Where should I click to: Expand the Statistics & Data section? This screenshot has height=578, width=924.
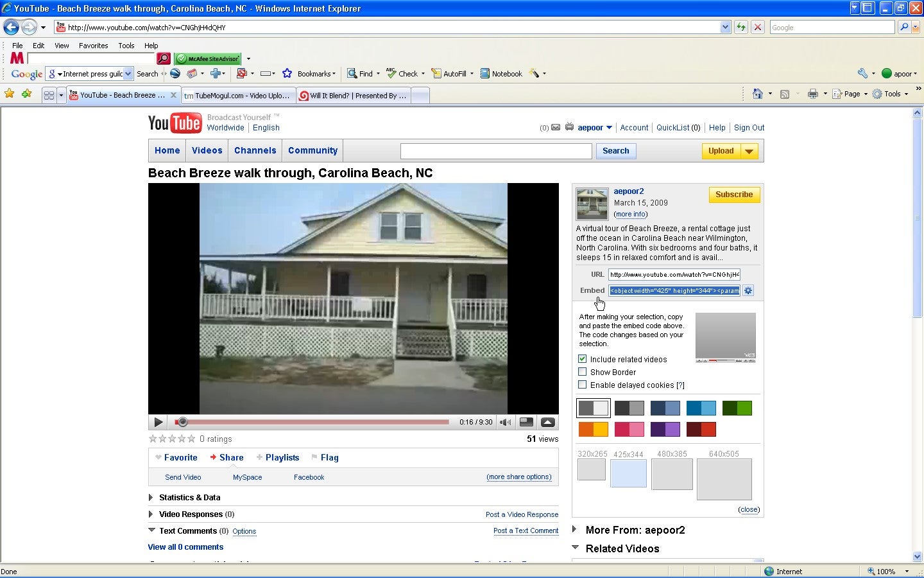(151, 498)
